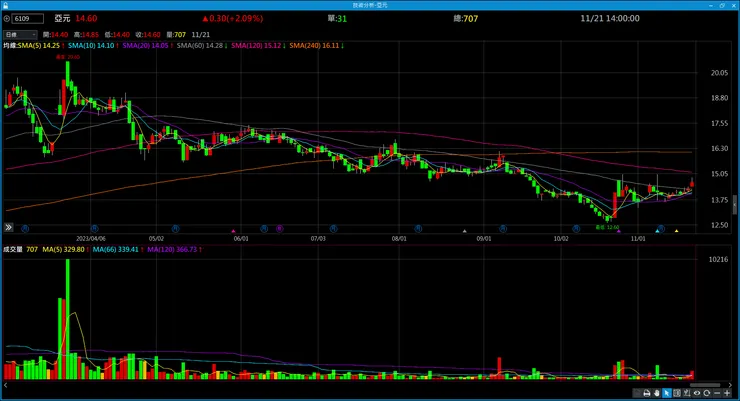
Task: Click the 10216 volume axis label
Action: click(x=718, y=259)
